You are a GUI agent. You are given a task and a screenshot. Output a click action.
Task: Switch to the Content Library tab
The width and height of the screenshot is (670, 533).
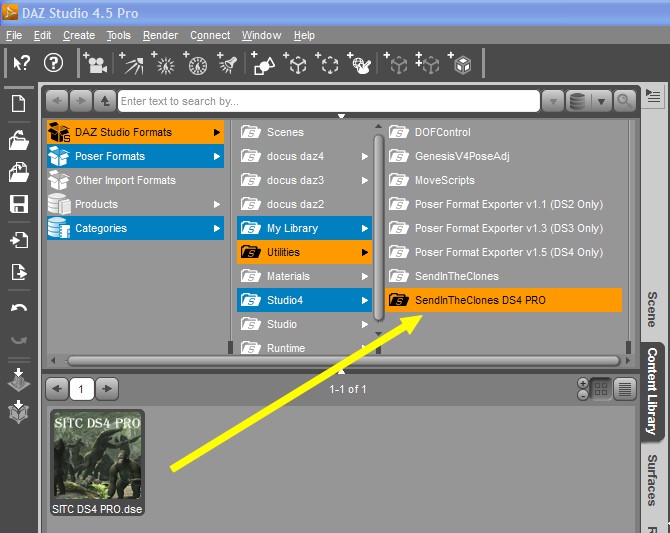[x=652, y=392]
